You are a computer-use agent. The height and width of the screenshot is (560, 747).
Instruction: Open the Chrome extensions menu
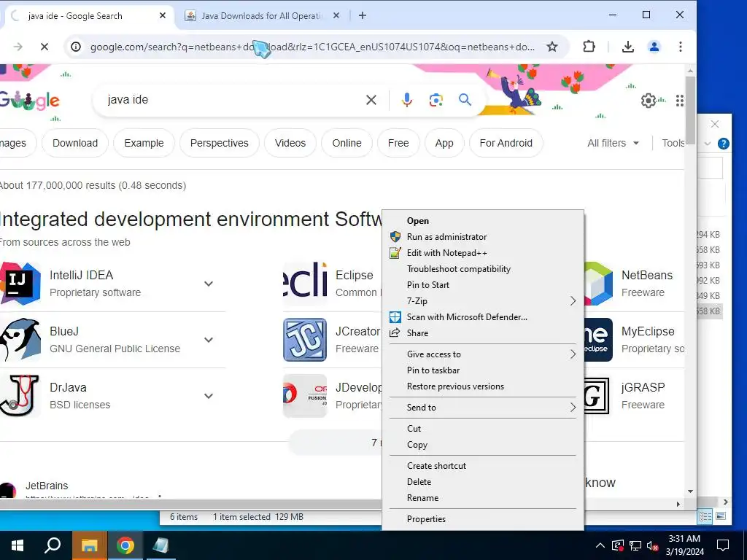pyautogui.click(x=589, y=47)
